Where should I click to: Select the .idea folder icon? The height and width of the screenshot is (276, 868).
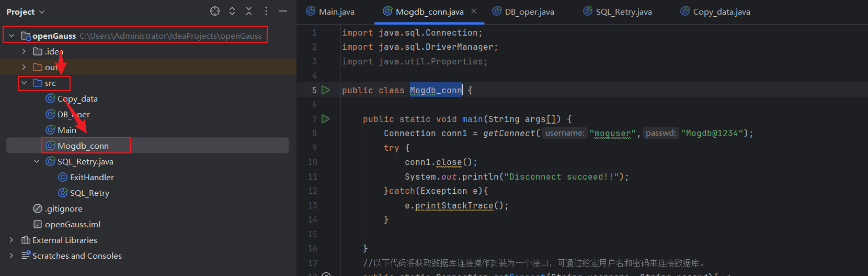point(38,51)
